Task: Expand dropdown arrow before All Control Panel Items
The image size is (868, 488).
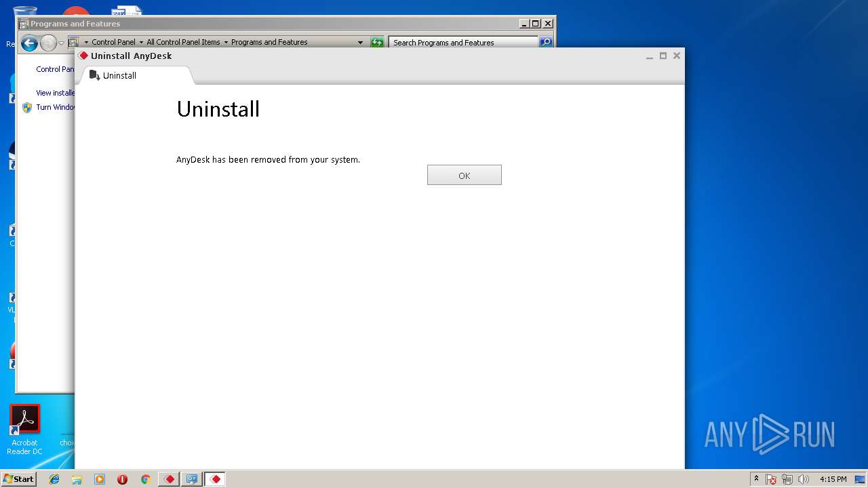Action: pos(141,42)
